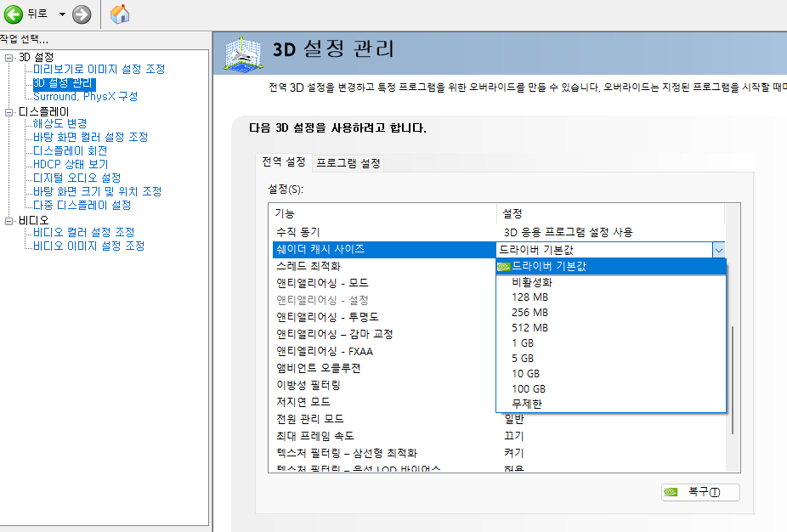787x532 pixels.
Task: Switch to 프로그램 설정 tab
Action: pyautogui.click(x=348, y=163)
